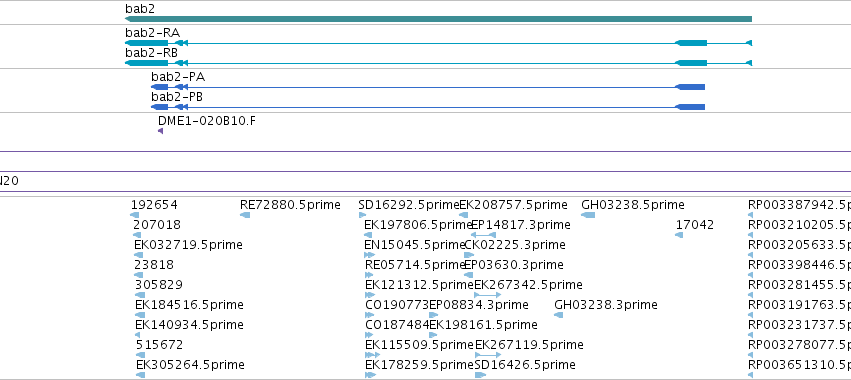Select the EP14817.3prime spliced glyph

tap(483, 235)
